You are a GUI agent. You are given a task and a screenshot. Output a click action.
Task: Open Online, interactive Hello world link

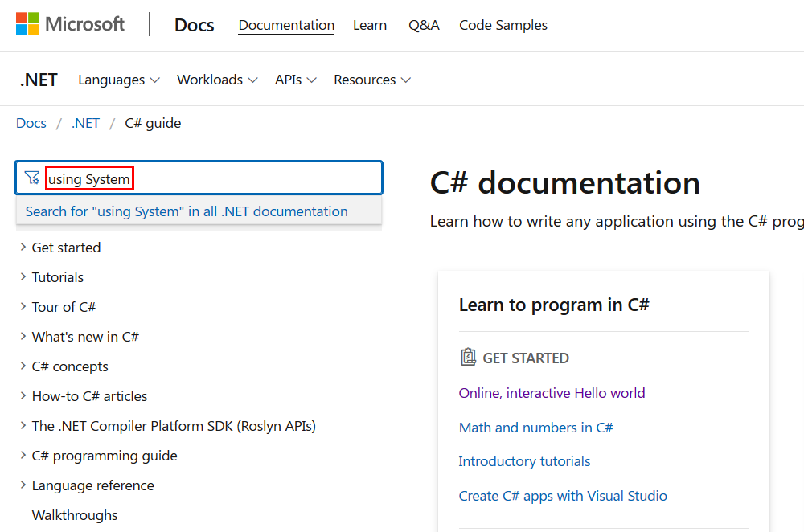coord(552,393)
